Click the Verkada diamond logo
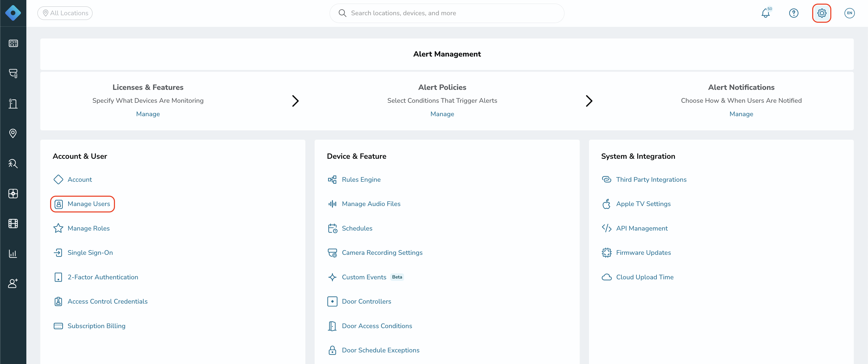 click(x=13, y=13)
